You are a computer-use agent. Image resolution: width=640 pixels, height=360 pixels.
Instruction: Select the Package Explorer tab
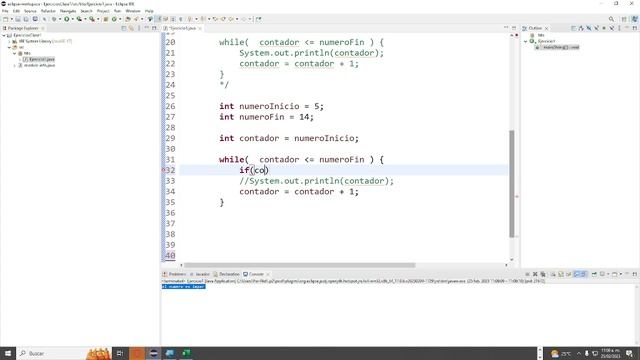point(22,28)
